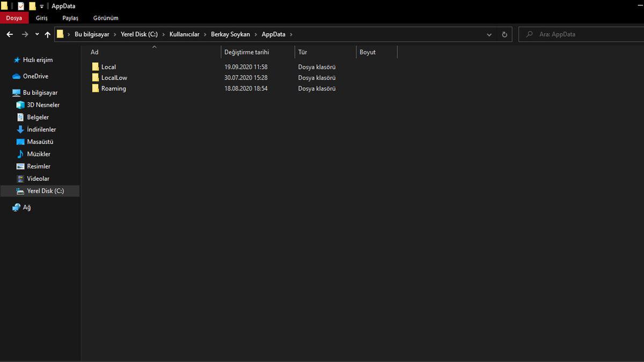Screen dimensions: 644x362
Task: Click the New Folder icon in title bar
Action: 32,6
